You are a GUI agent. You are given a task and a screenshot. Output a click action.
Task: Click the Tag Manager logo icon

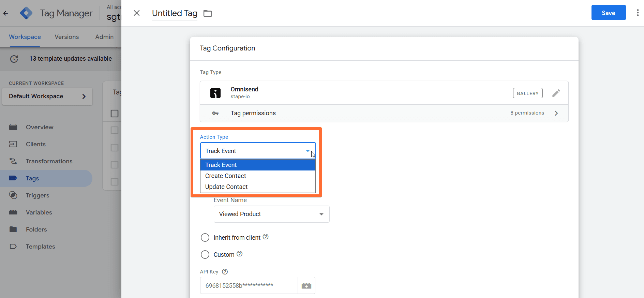click(26, 13)
